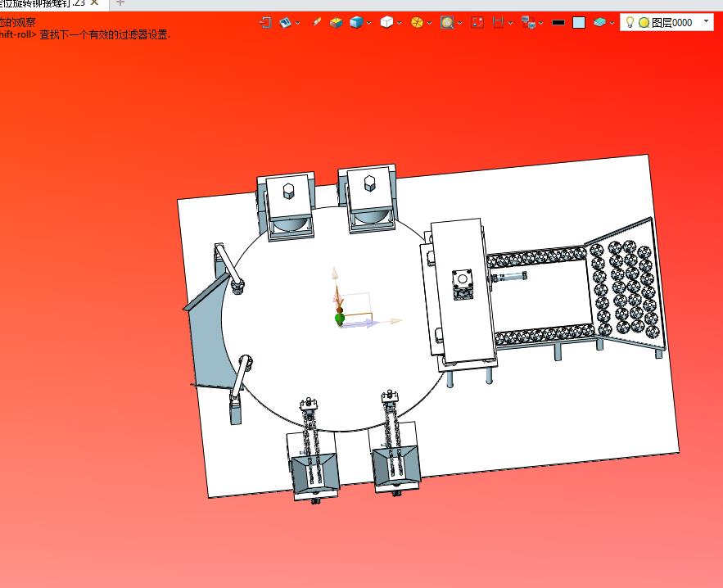This screenshot has height=588, width=723.
Task: Click the yellow circle beside 图层0000
Action: [x=644, y=23]
